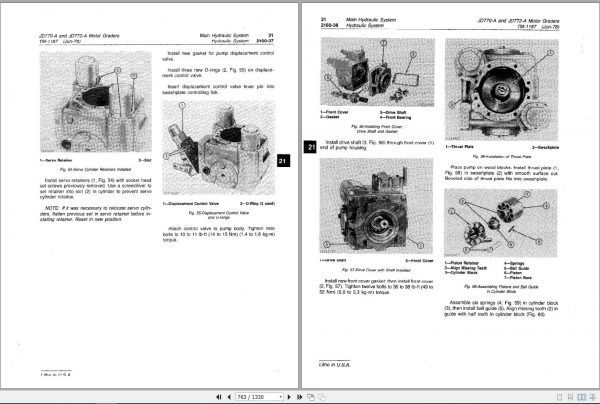600x404 pixels.
Task: Click the black section tab 21 on right page
Action: pyautogui.click(x=310, y=147)
